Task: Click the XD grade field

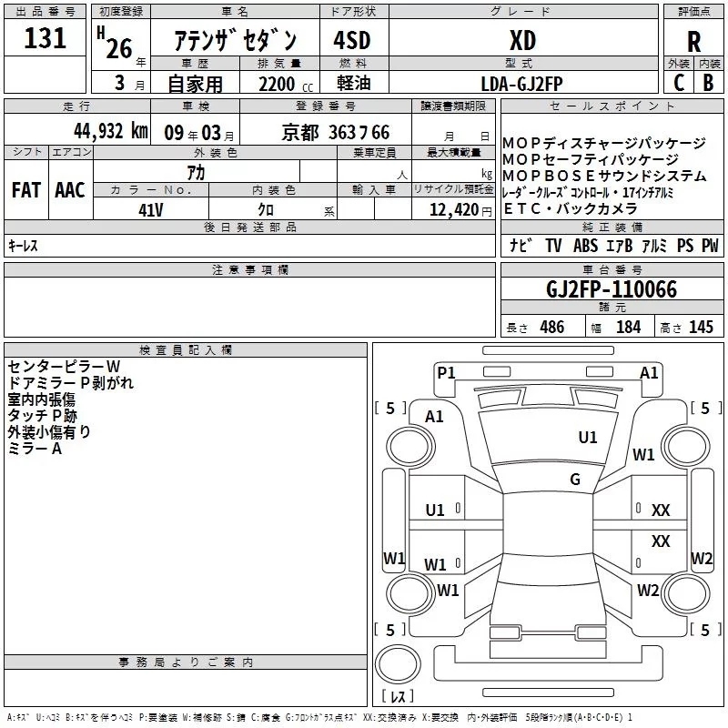Action: pos(523,40)
